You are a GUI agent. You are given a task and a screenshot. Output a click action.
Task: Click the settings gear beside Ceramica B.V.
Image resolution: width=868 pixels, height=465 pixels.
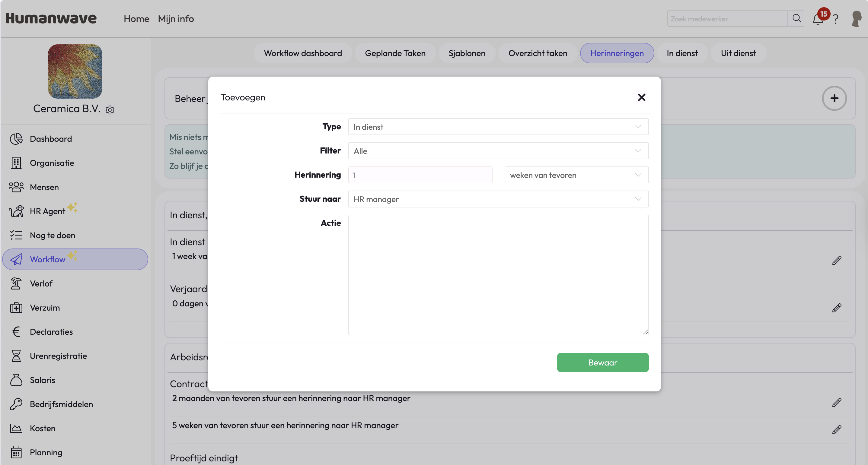click(110, 110)
